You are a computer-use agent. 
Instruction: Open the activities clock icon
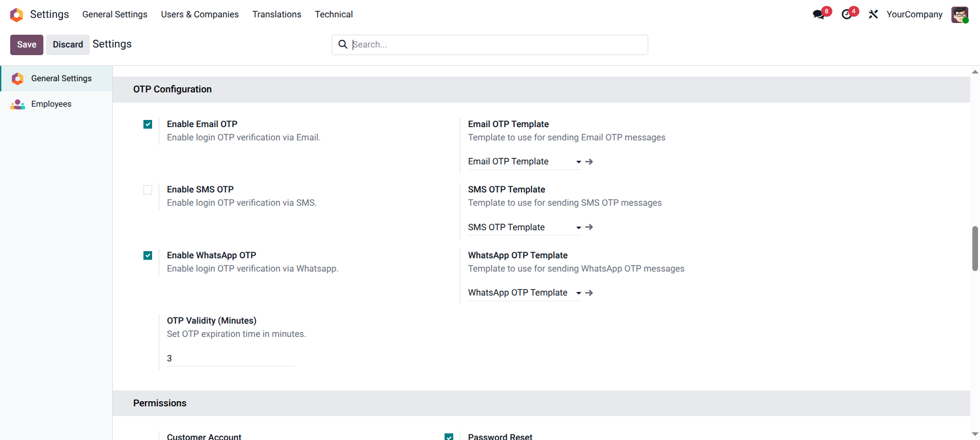[x=847, y=14]
